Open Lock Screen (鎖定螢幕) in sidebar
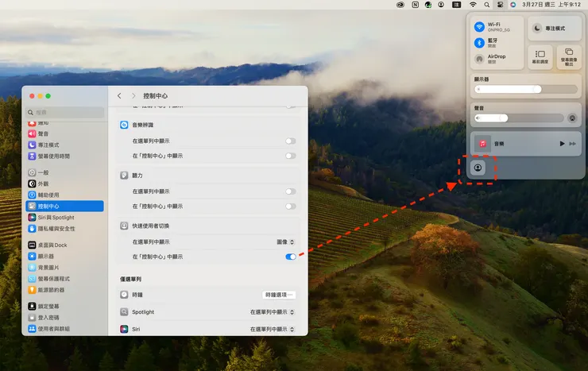 [x=65, y=307]
